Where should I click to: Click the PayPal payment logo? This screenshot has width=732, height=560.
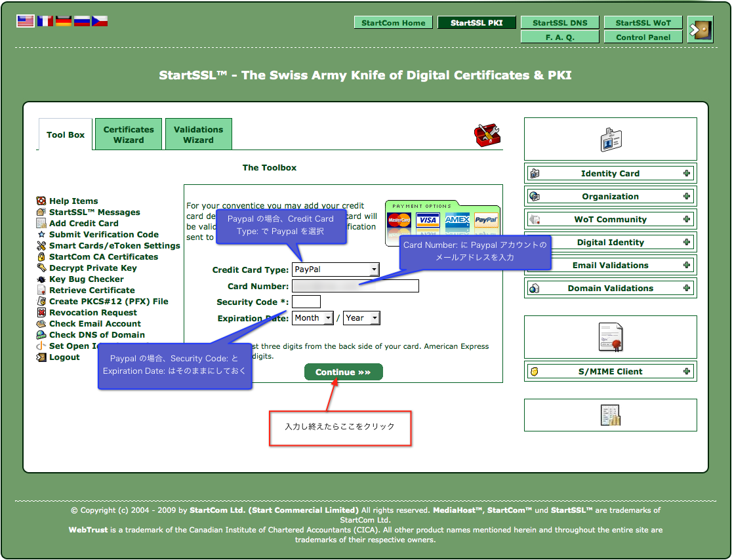pyautogui.click(x=486, y=220)
